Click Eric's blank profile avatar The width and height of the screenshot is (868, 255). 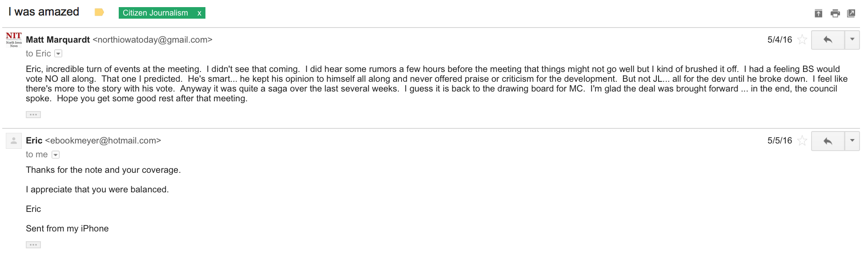point(14,141)
